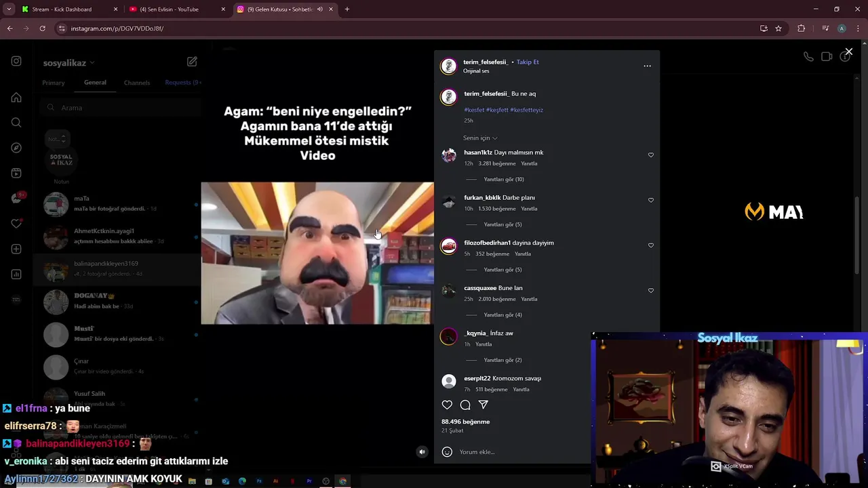Reply to eserplt22's comment via Yanıtla
The width and height of the screenshot is (868, 488).
click(521, 390)
